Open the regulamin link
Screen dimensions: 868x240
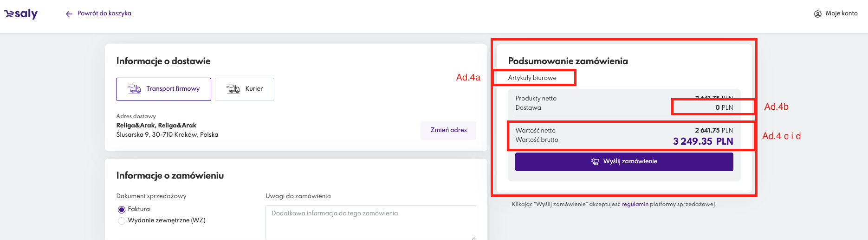(x=635, y=204)
